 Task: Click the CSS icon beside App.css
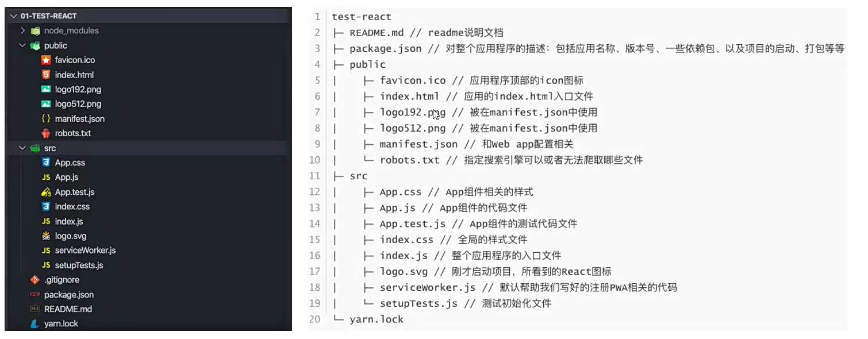tap(46, 163)
